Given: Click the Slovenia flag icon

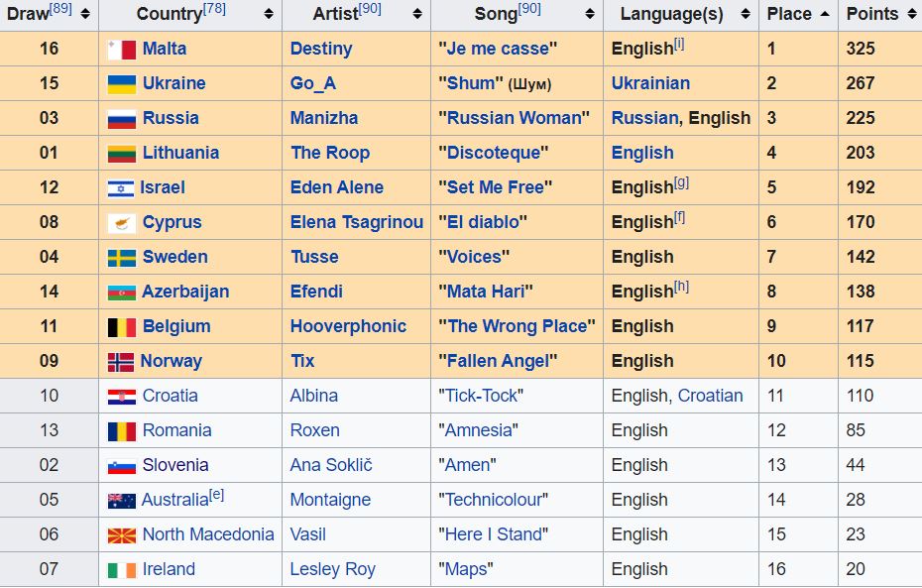Looking at the screenshot, I should point(122,466).
